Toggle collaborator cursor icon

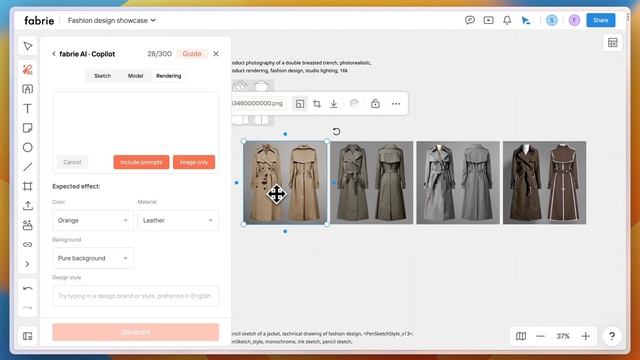526,20
